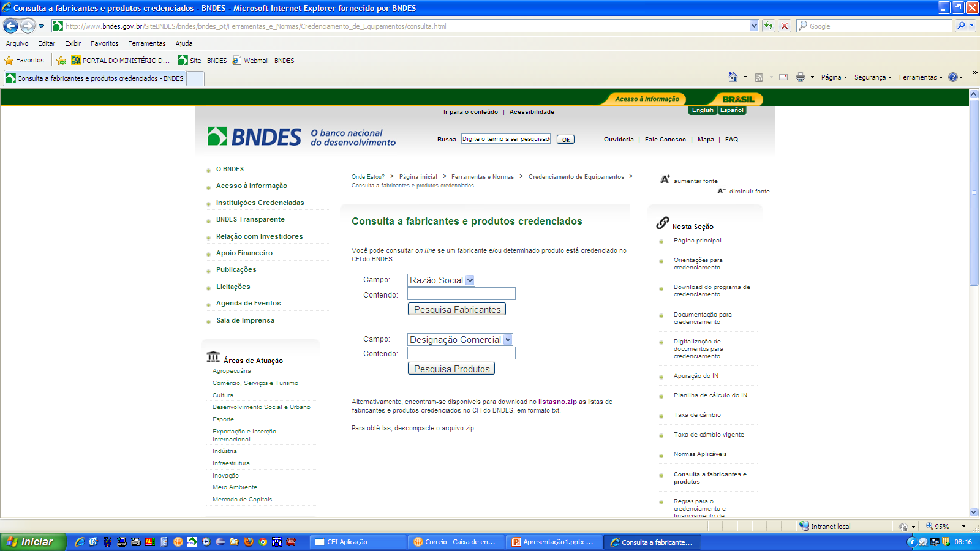Click the Contendo field under Designação Comercial

461,353
